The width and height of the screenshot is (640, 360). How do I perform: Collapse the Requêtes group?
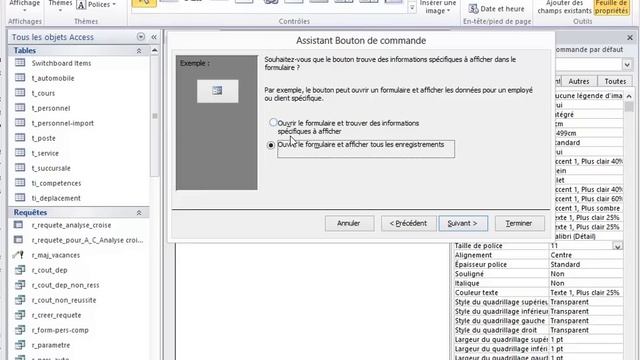coord(139,213)
